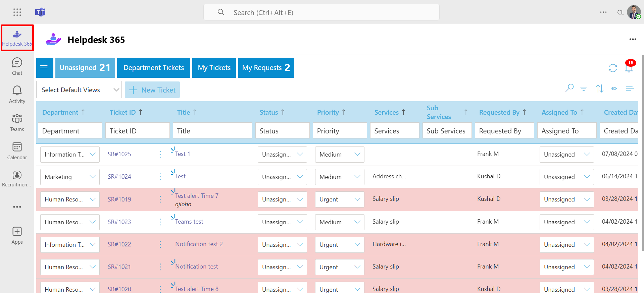Open Chat in the sidebar
This screenshot has width=644, height=293.
point(17,66)
